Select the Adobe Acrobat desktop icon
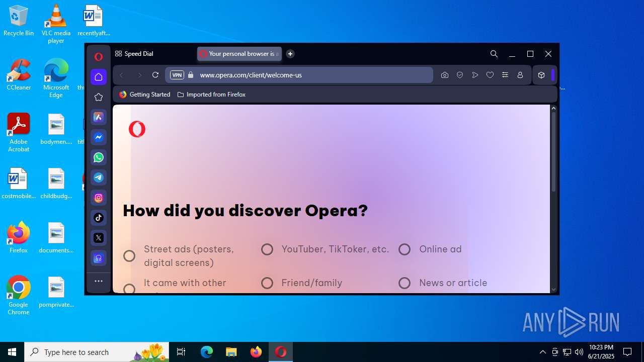 19,133
